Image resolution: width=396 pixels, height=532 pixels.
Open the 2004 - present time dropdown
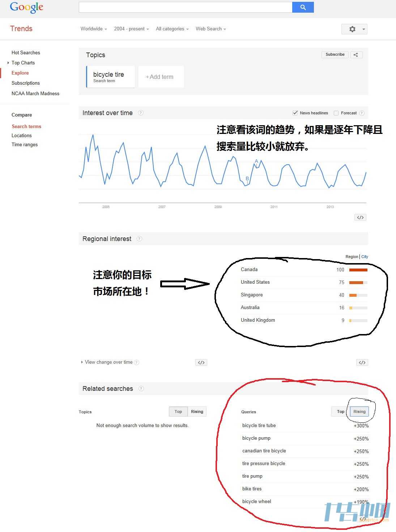[x=131, y=29]
